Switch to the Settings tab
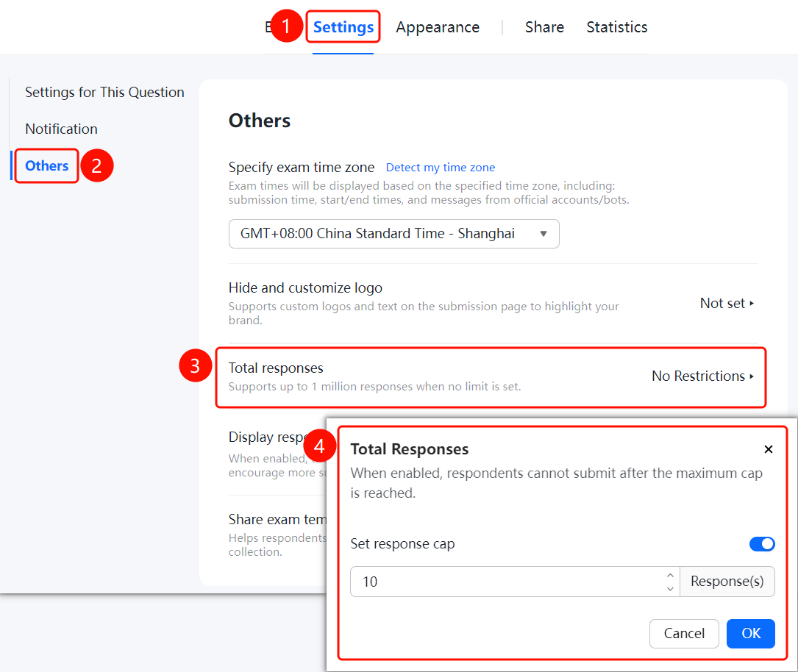The width and height of the screenshot is (798, 672). point(343,27)
